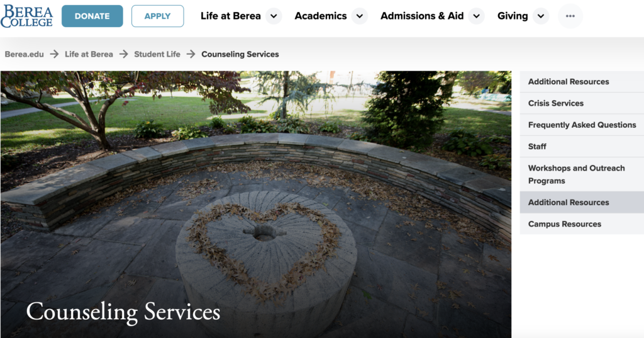Viewport: 644px width, 338px height.
Task: Open Crisis Services sidebar link
Action: [x=582, y=103]
